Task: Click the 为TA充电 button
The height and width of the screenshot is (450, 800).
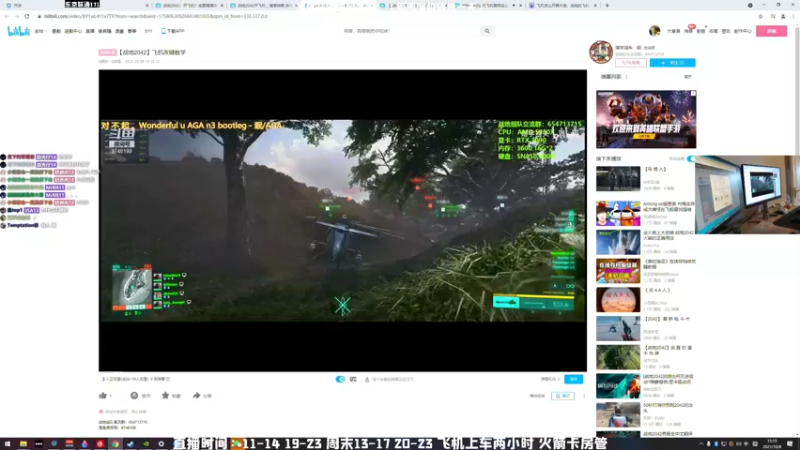Action: click(631, 63)
